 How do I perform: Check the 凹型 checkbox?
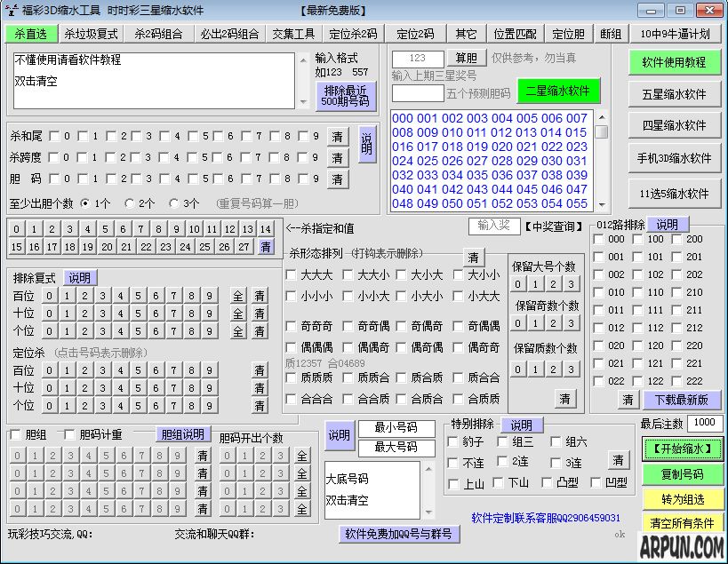[x=596, y=483]
